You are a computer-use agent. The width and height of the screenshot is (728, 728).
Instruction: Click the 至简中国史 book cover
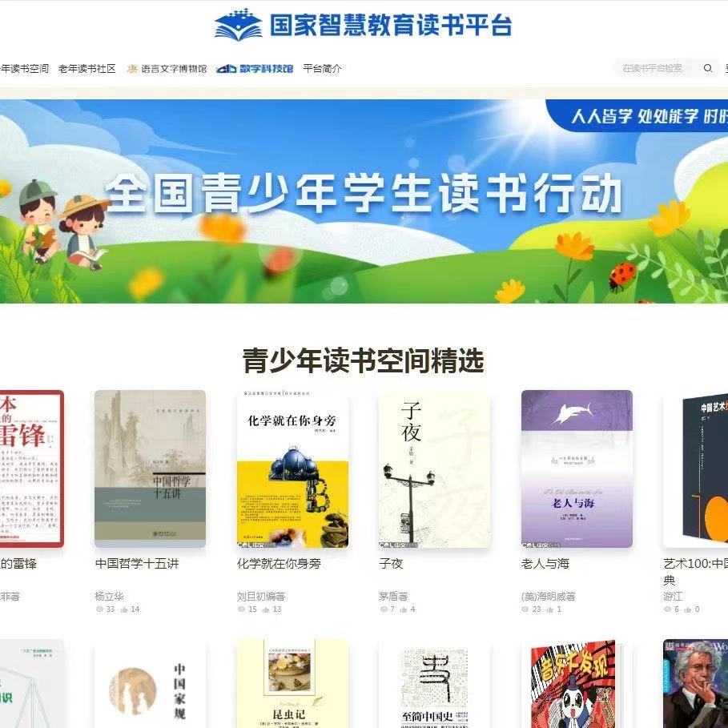click(x=435, y=683)
